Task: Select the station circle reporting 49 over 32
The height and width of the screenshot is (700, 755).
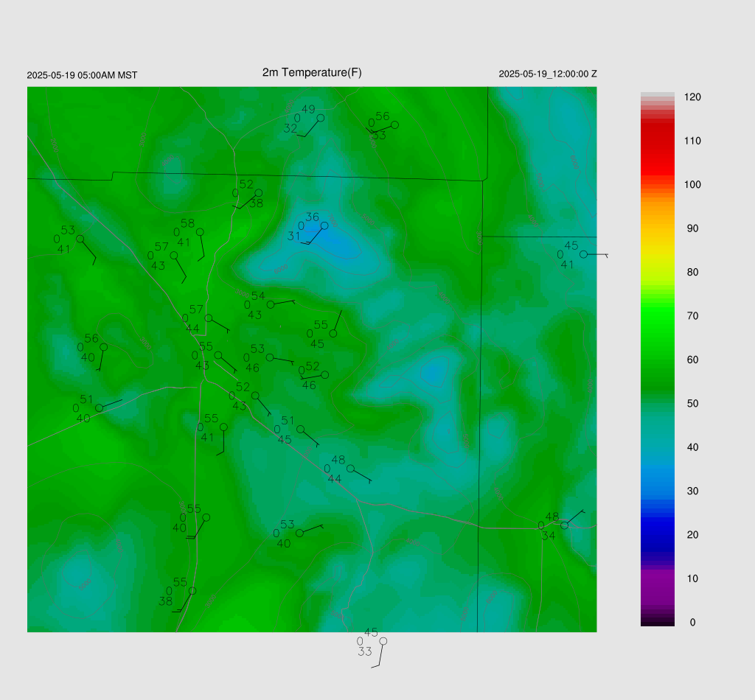Action: coord(321,118)
